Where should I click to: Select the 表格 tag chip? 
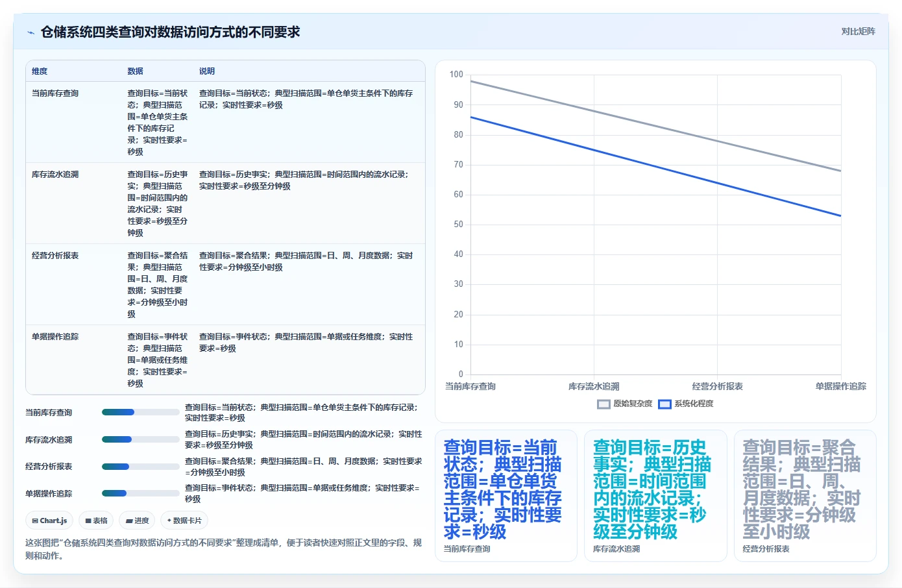pyautogui.click(x=96, y=521)
